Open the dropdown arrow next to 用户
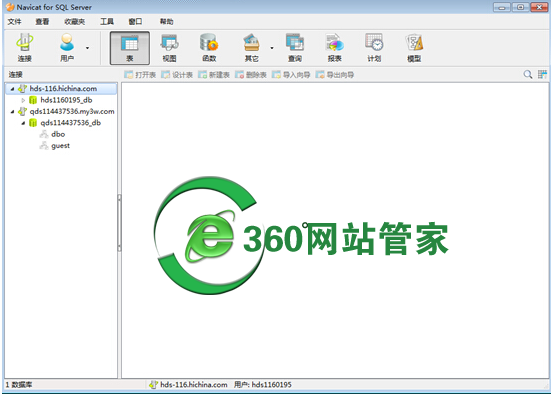Screen dimensions: 551x395 pos(87,48)
